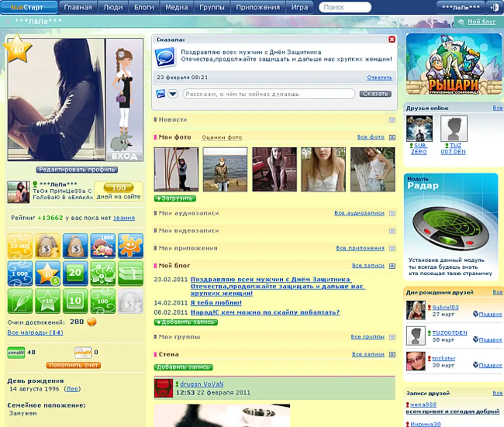Expand the Новости section
The width and height of the screenshot is (504, 427).
tap(392, 120)
